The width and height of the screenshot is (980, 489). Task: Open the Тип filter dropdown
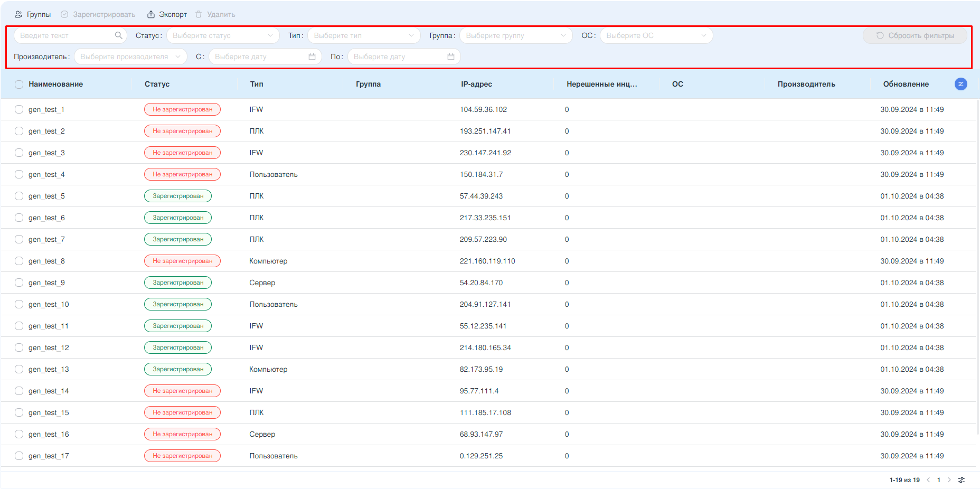point(363,35)
